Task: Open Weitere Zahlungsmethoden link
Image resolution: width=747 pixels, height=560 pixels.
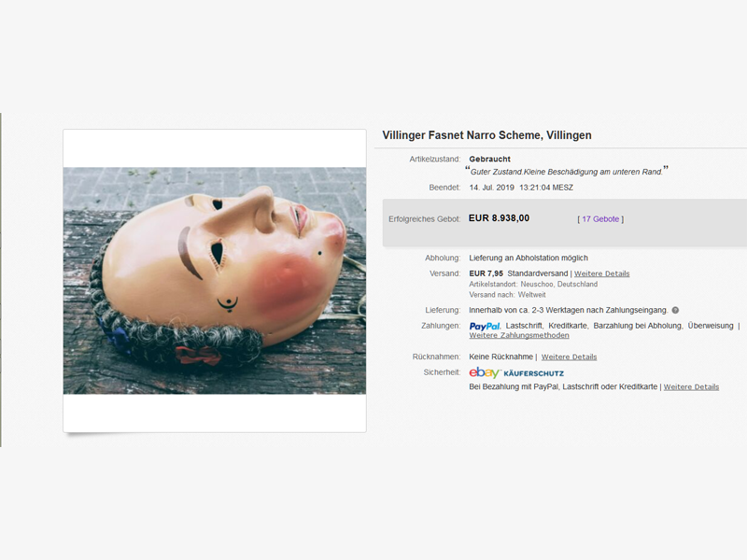Action: [519, 335]
